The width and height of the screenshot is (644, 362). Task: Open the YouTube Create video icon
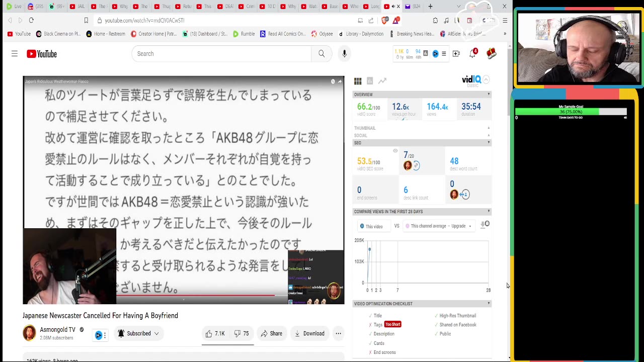[456, 54]
